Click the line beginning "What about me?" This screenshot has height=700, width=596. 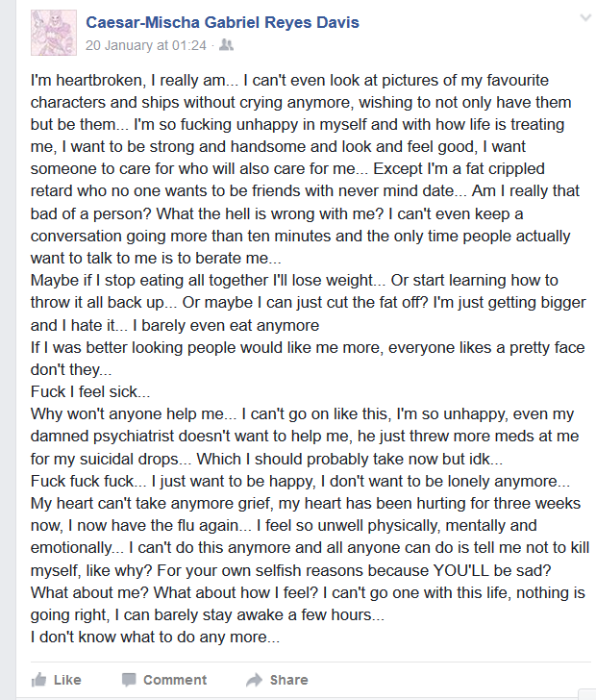(308, 593)
